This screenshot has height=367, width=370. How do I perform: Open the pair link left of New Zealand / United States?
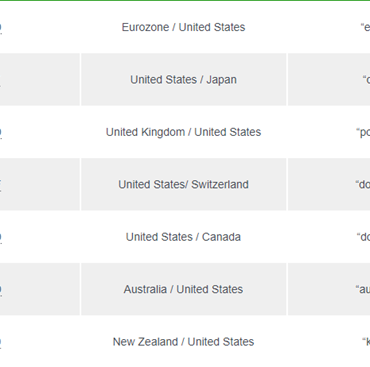(x=1, y=342)
